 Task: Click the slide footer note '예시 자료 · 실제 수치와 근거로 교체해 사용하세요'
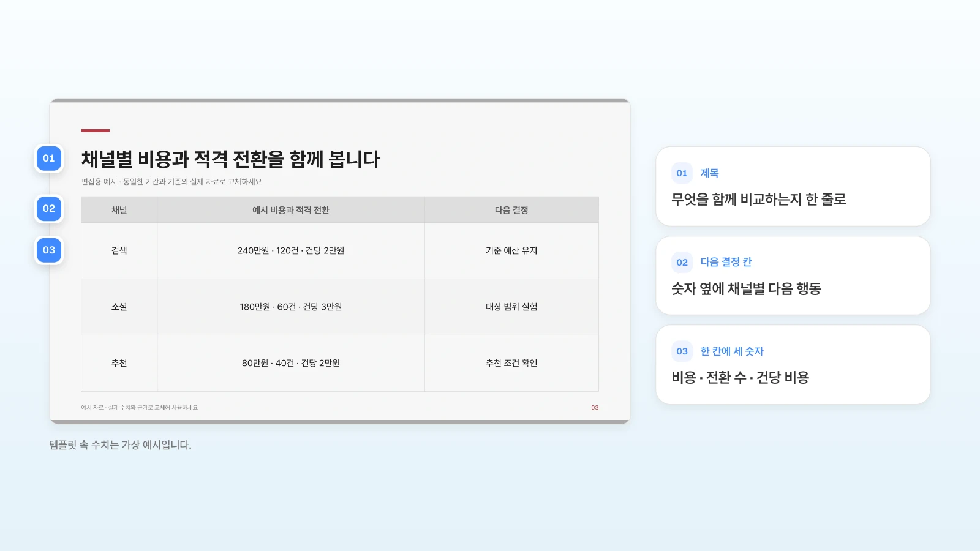[x=140, y=408]
